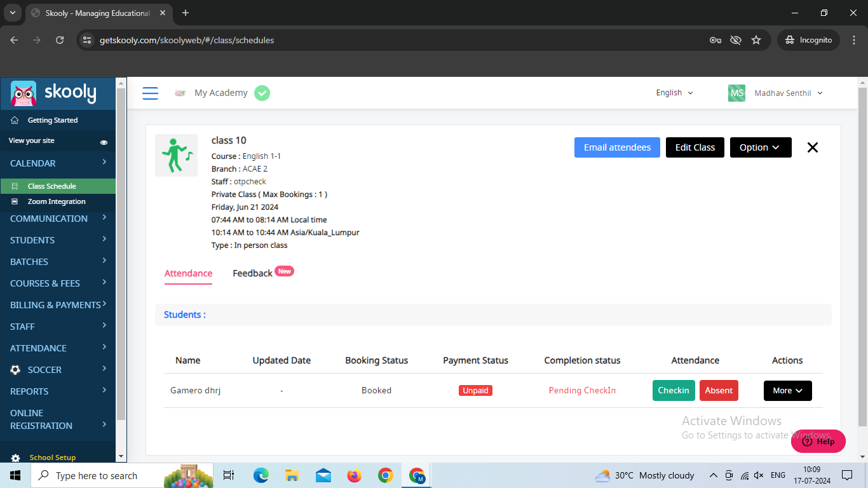Open Windows Start menu
Image resolution: width=868 pixels, height=488 pixels.
pyautogui.click(x=15, y=475)
